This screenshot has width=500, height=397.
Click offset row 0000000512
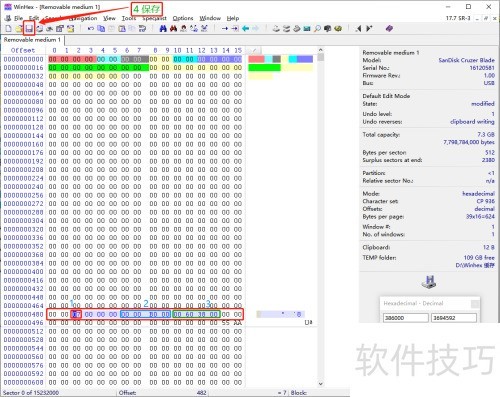[x=23, y=331]
